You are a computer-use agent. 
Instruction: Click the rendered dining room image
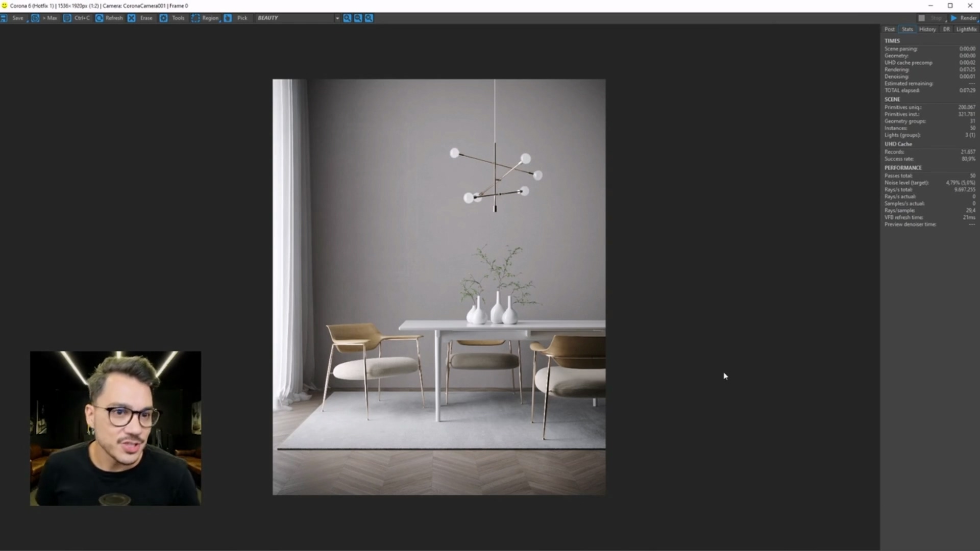[439, 287]
